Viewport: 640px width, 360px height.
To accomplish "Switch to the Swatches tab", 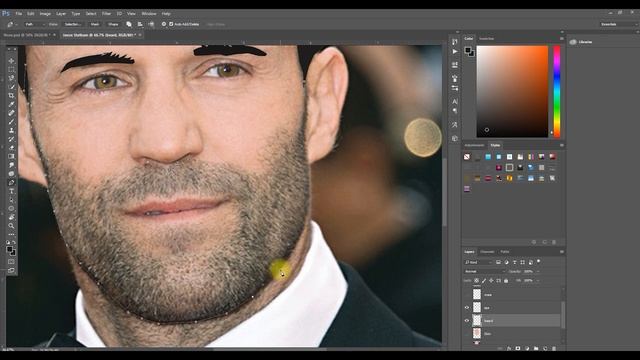I will coord(486,39).
